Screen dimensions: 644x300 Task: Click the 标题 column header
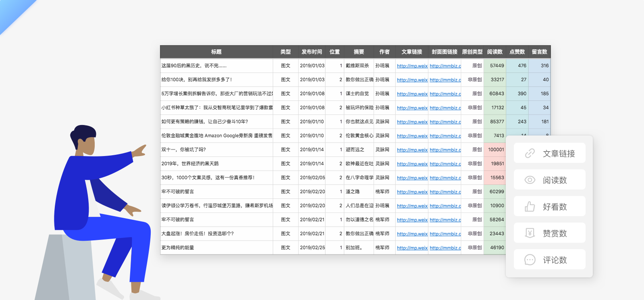tap(216, 52)
